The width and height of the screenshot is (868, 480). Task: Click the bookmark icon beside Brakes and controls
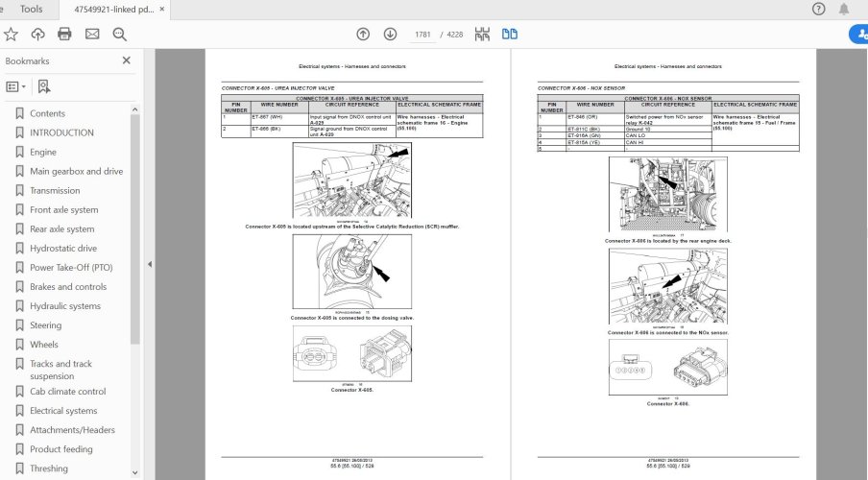19,287
